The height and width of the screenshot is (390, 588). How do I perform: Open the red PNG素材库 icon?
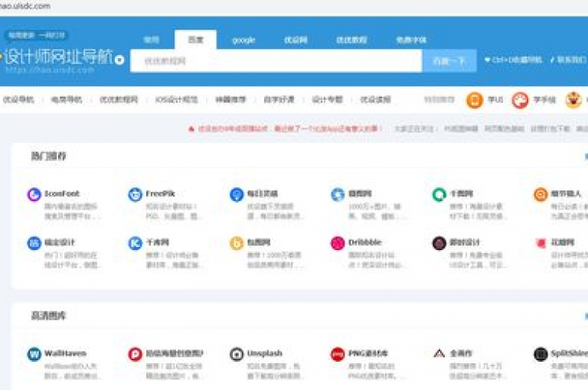click(x=338, y=354)
